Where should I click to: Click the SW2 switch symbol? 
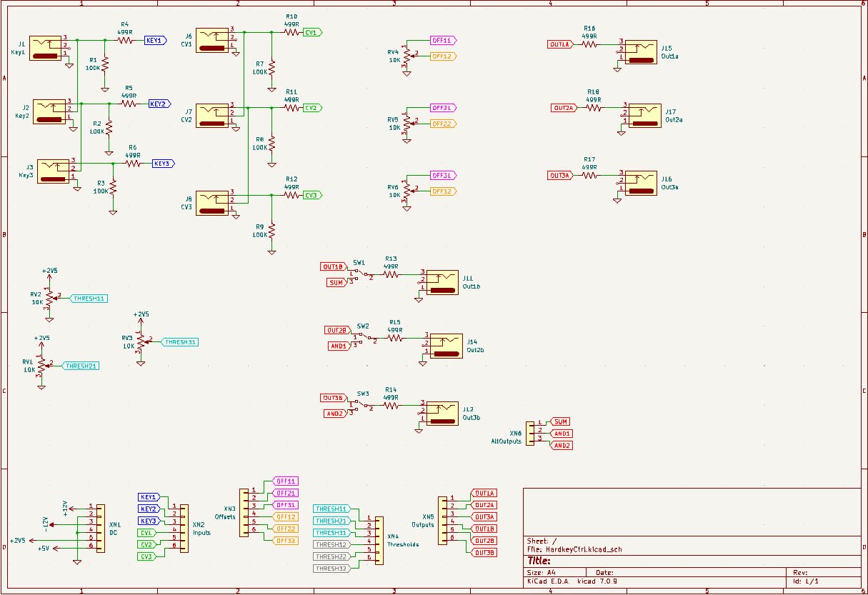(366, 339)
